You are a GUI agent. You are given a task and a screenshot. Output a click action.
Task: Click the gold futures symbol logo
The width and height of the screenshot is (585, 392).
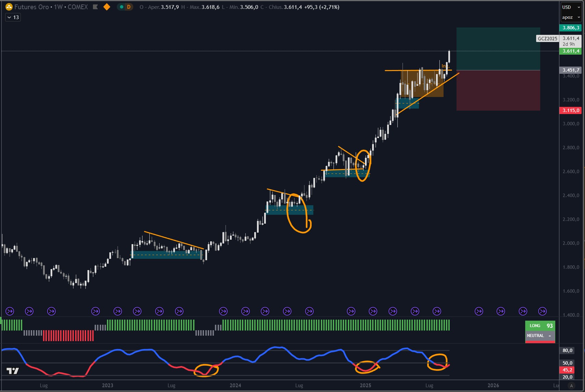pos(9,7)
